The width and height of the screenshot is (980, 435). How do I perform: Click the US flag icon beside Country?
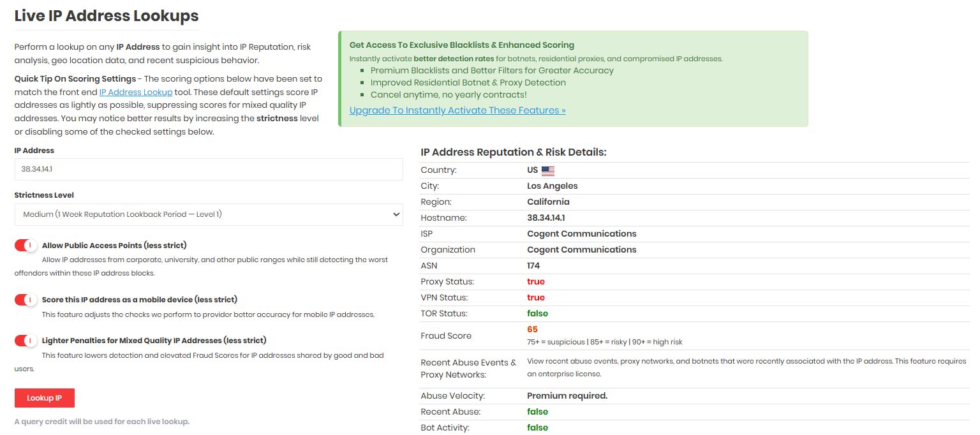[547, 171]
